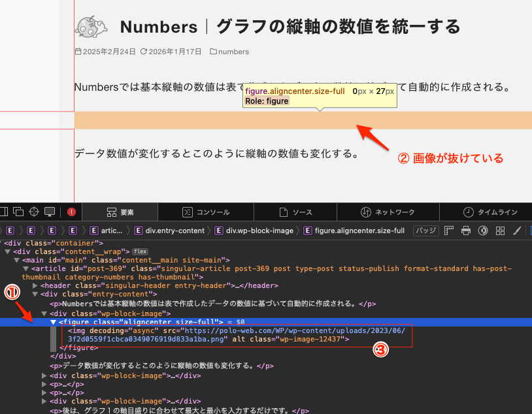Switch to the コンソール tab
532x414 pixels.
click(205, 212)
